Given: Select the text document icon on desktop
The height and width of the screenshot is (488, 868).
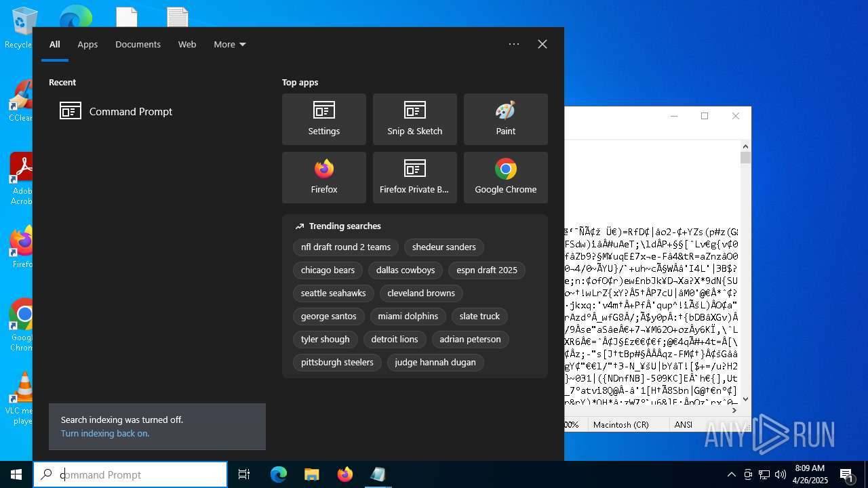Looking at the screenshot, I should click(x=178, y=16).
